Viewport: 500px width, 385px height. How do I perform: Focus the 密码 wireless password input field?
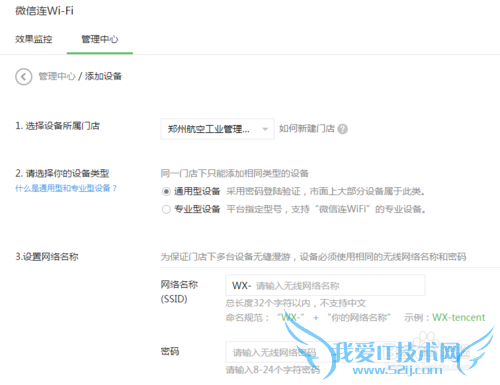(x=325, y=352)
